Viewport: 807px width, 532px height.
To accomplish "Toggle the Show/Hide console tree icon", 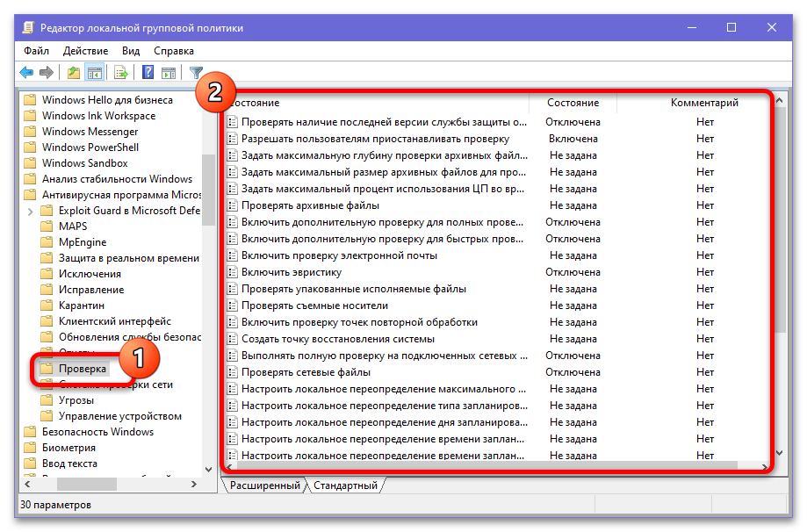I will 95,73.
